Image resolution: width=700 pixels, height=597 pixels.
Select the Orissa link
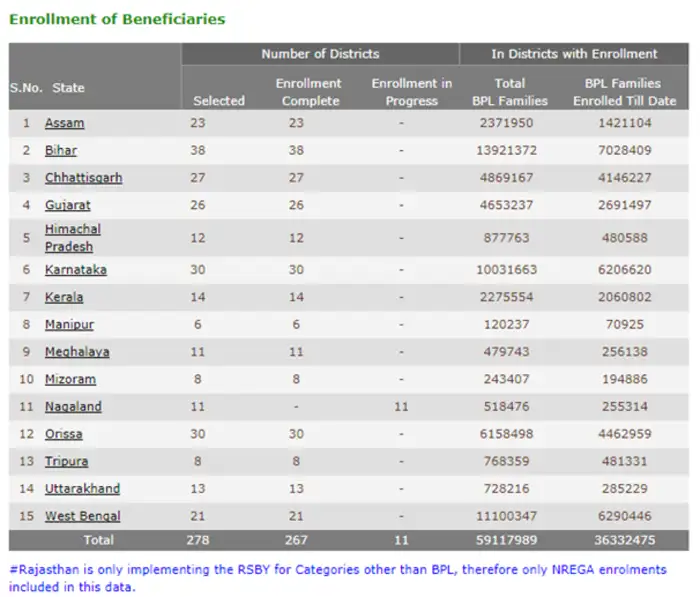(63, 435)
